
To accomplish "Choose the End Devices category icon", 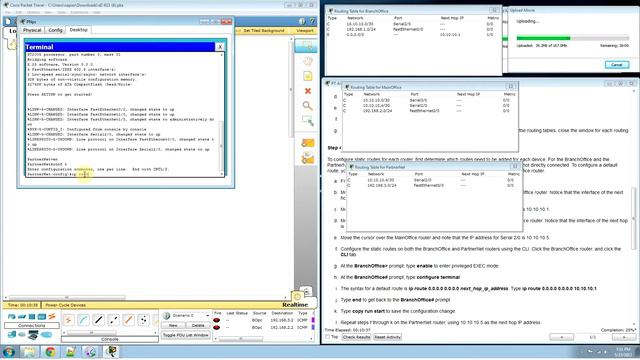I will click(x=11, y=335).
